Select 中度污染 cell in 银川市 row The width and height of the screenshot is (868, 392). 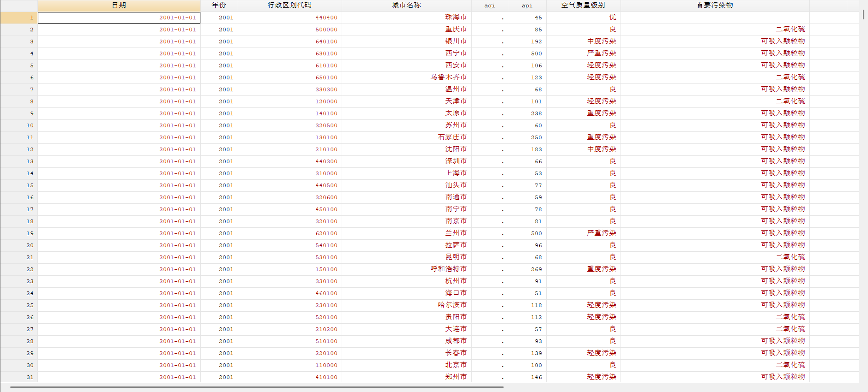coord(584,42)
